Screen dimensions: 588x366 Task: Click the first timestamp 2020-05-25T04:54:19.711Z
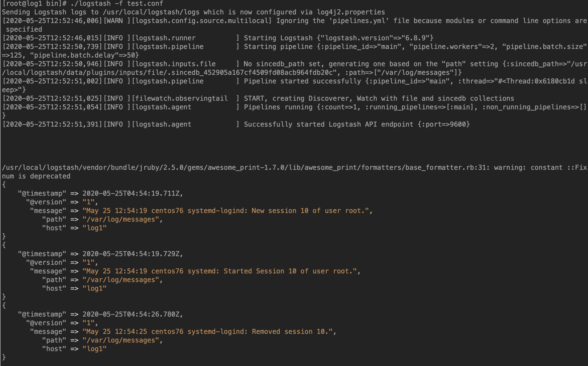coord(131,193)
